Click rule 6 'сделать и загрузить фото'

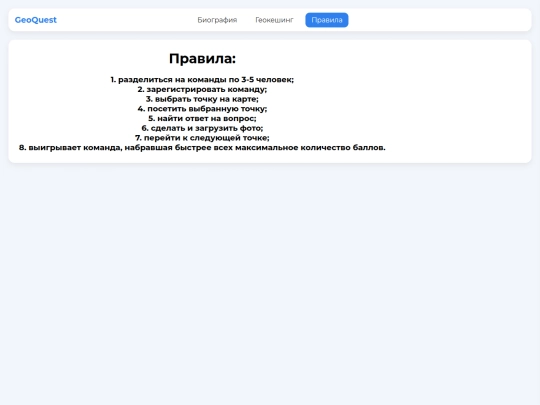coord(202,128)
